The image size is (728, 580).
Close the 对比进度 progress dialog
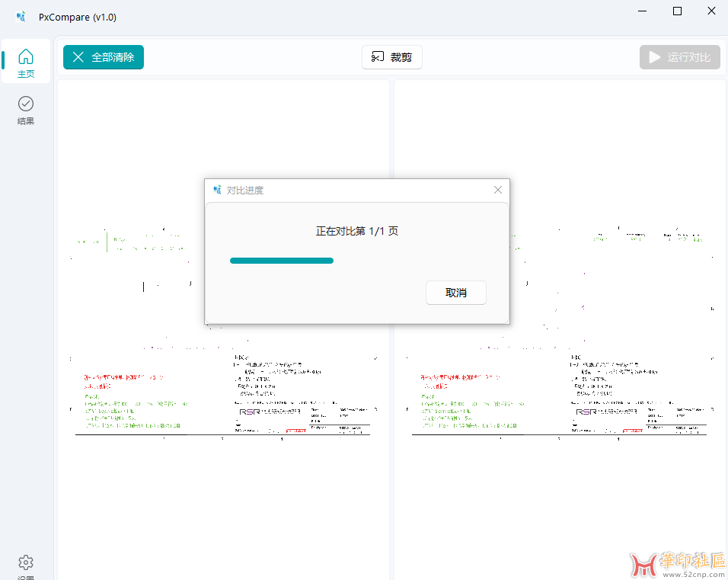pyautogui.click(x=498, y=190)
